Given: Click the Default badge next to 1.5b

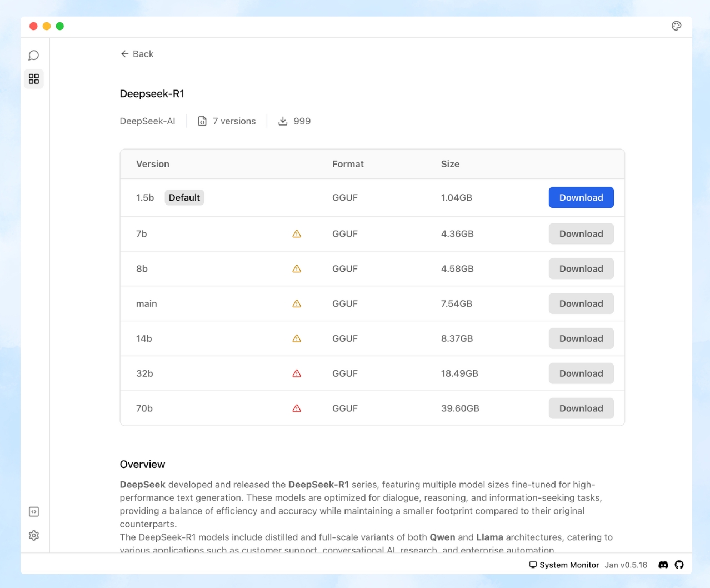Looking at the screenshot, I should [184, 197].
